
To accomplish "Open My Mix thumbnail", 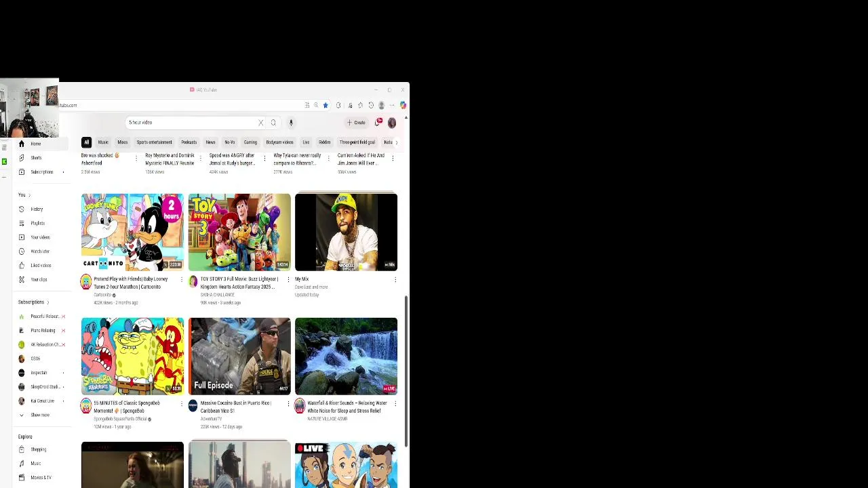I will coord(346,232).
